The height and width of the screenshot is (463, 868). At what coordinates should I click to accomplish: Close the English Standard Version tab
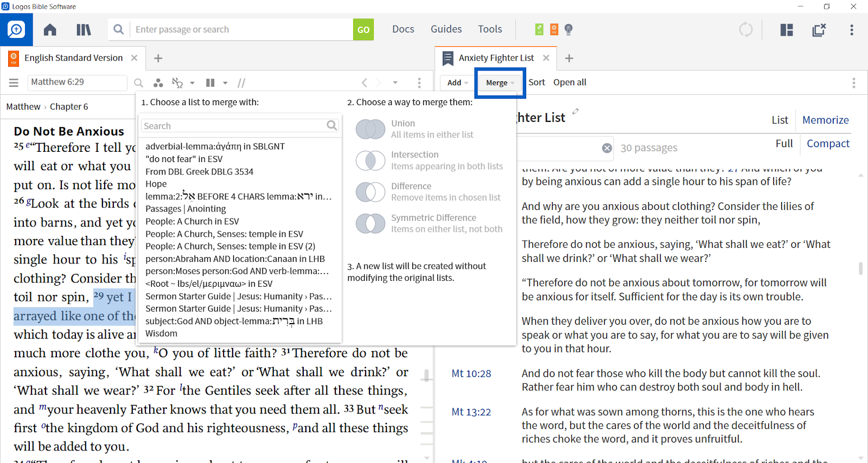click(x=134, y=58)
